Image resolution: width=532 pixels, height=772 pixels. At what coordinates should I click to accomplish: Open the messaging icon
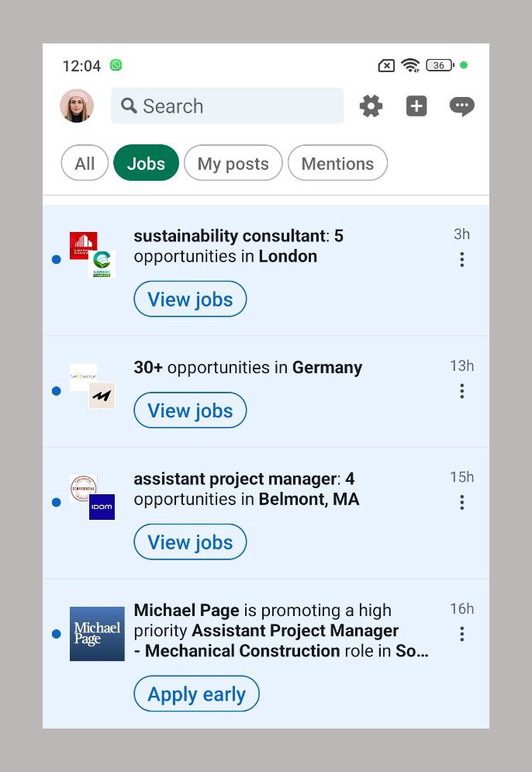tap(461, 106)
